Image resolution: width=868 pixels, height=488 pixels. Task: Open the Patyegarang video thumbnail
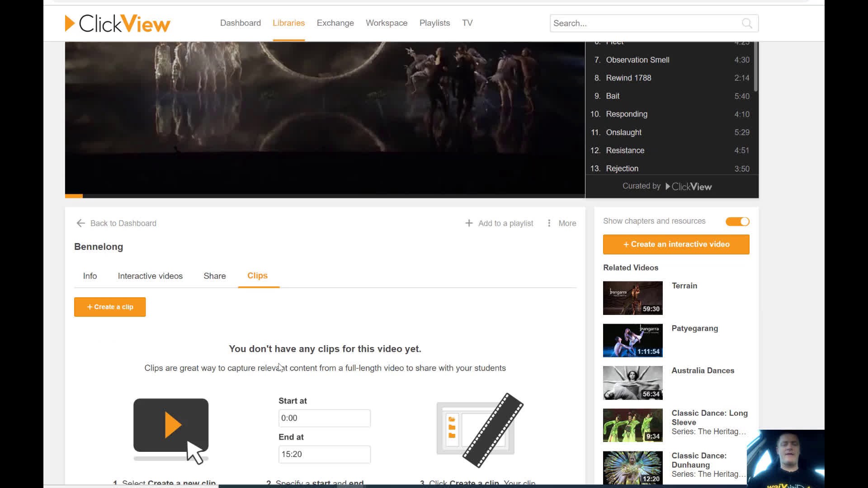pos(633,341)
